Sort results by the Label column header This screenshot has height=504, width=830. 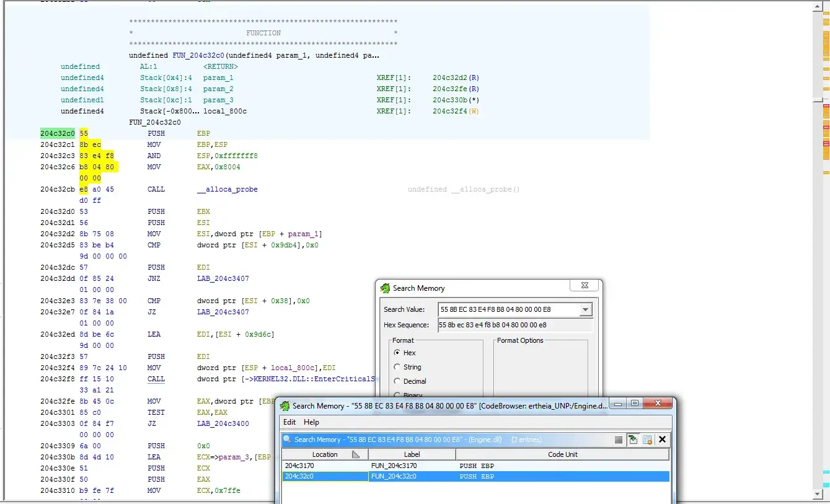412,454
